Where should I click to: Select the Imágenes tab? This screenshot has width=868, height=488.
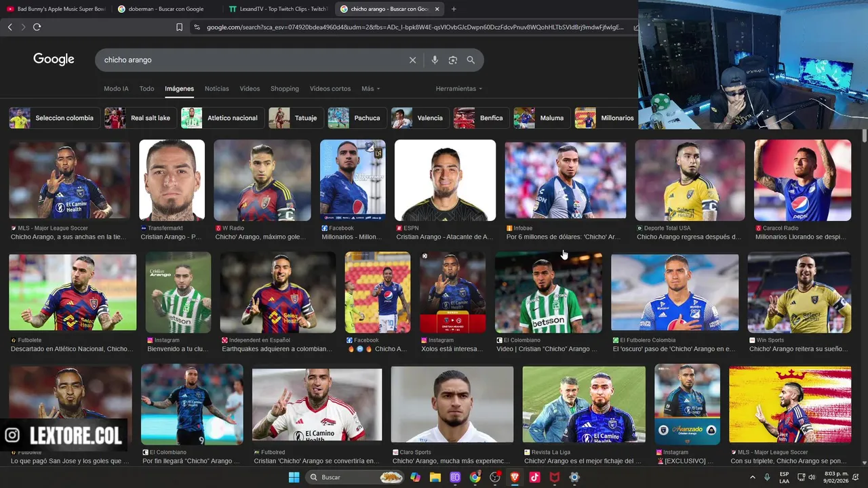tap(179, 89)
